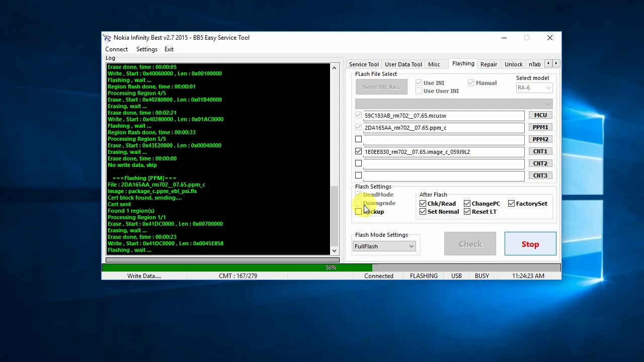
Task: Open the Select model RA-6 dropdown
Action: pos(534,87)
